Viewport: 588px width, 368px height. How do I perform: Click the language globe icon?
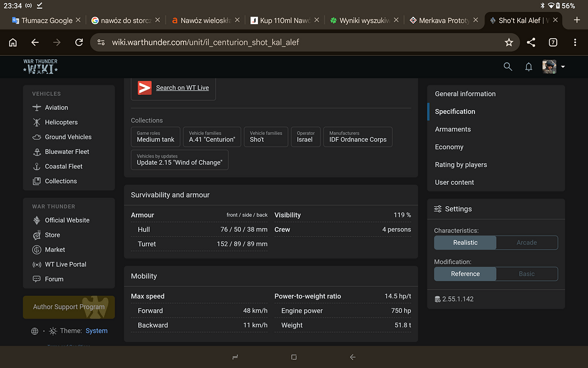click(35, 331)
